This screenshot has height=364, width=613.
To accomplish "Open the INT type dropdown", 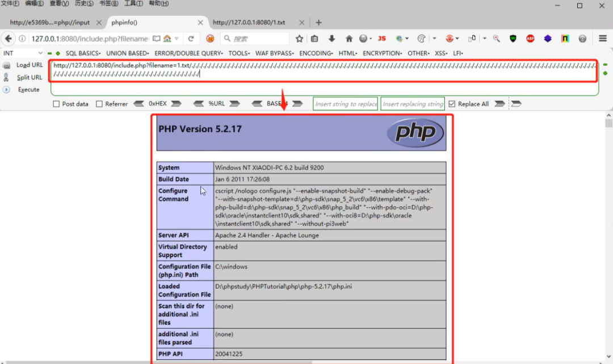I will [23, 53].
